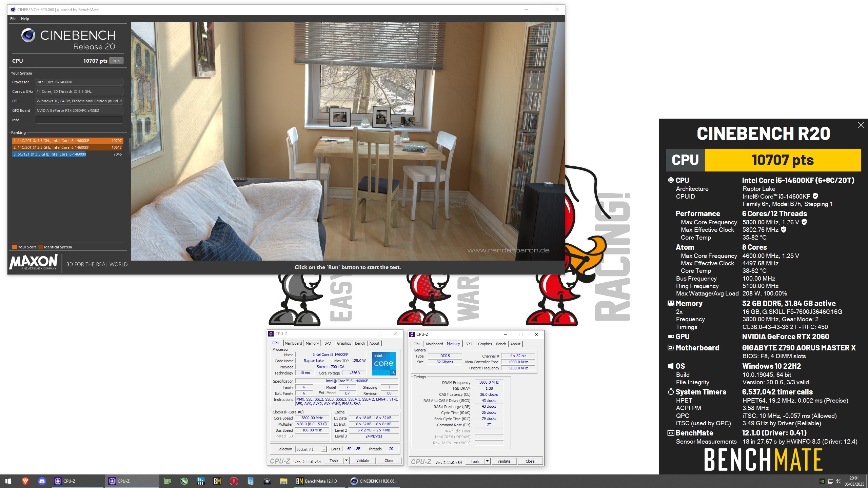This screenshot has height=488, width=868.
Task: Switch to the second CPU-Z taskbar entry
Action: pos(132,481)
